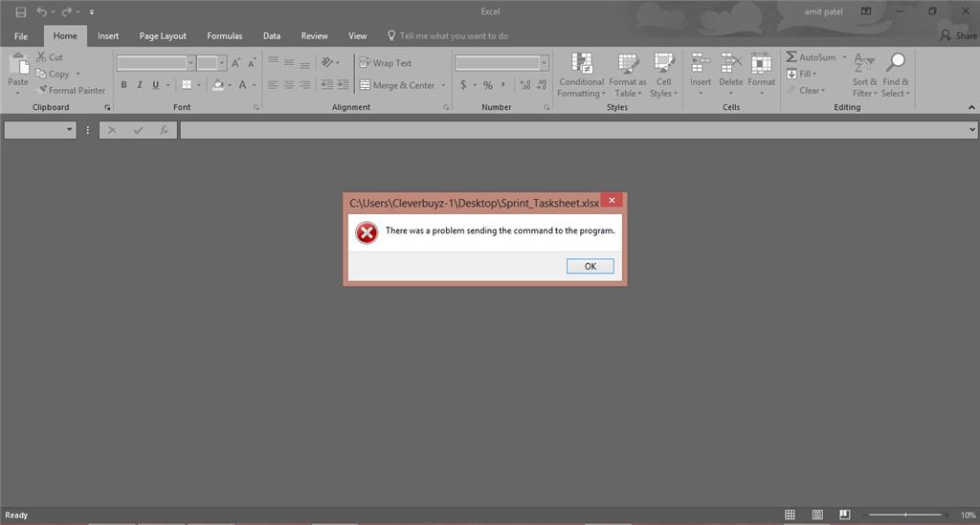Screen dimensions: 980x525
Task: Click Bottom Align icon
Action: coord(304,62)
